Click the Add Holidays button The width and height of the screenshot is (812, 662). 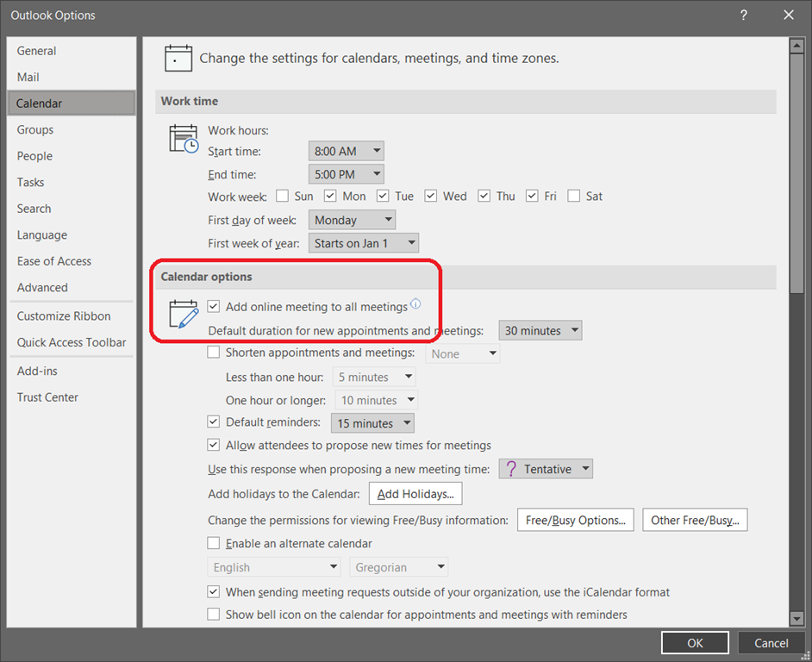click(x=415, y=494)
